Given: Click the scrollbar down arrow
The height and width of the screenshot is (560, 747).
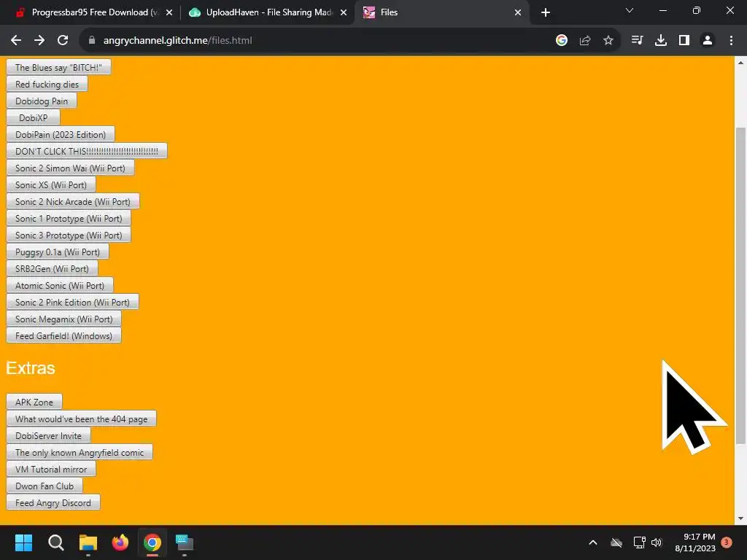Looking at the screenshot, I should [x=740, y=518].
